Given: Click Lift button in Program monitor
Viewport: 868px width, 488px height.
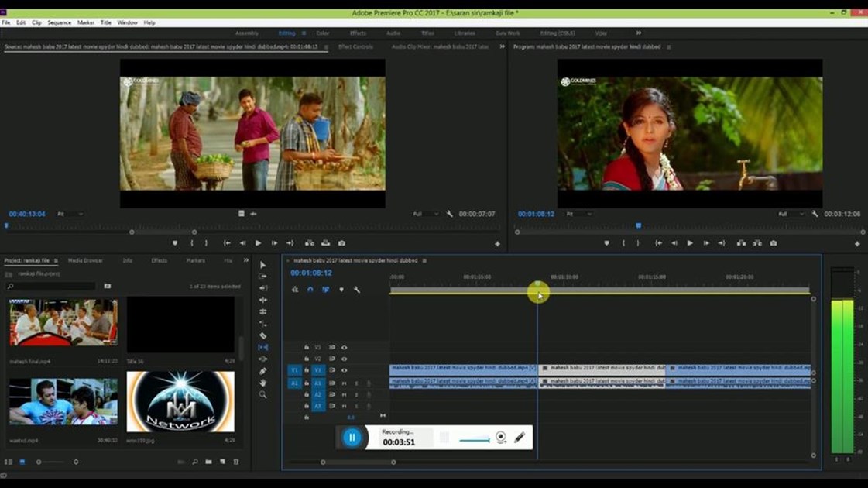Looking at the screenshot, I should coord(741,243).
